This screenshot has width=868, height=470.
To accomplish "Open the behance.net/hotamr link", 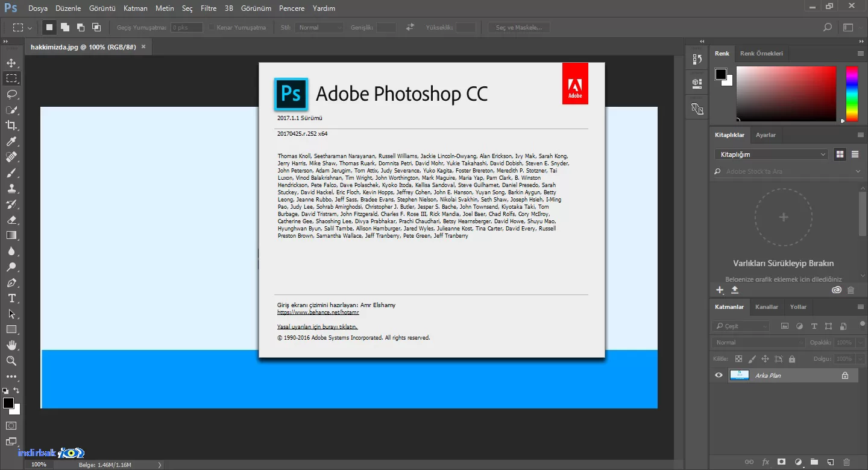I will [x=318, y=313].
